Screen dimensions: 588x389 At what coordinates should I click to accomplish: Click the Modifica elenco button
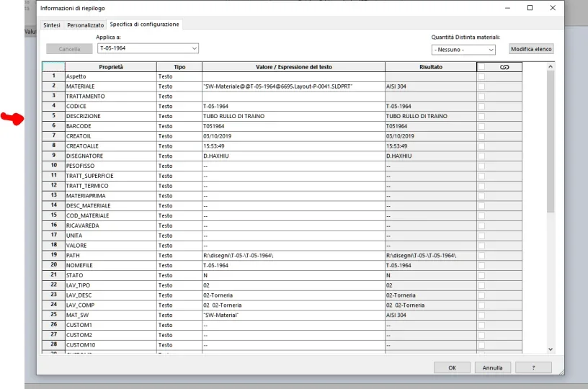tap(531, 49)
